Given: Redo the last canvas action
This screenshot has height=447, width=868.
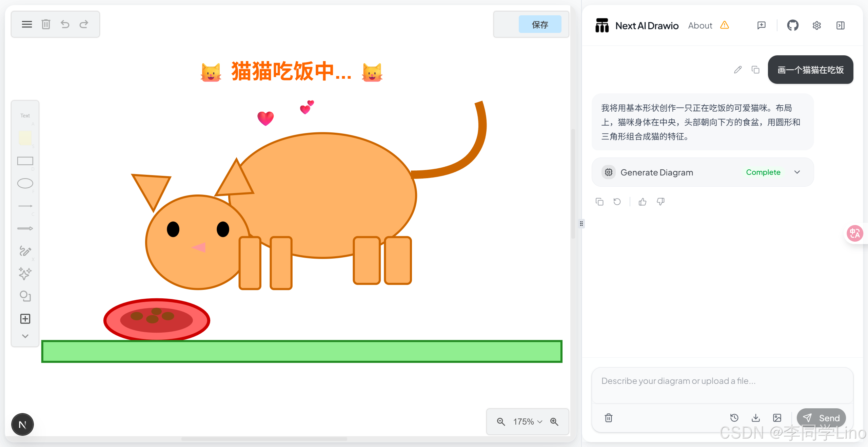Looking at the screenshot, I should (x=84, y=24).
